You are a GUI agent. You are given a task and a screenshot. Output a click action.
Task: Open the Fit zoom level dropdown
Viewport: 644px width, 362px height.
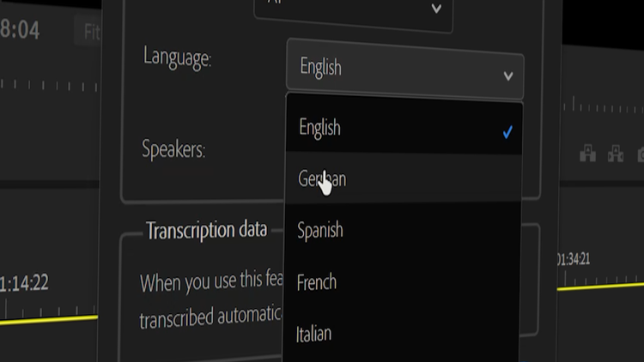tap(91, 33)
